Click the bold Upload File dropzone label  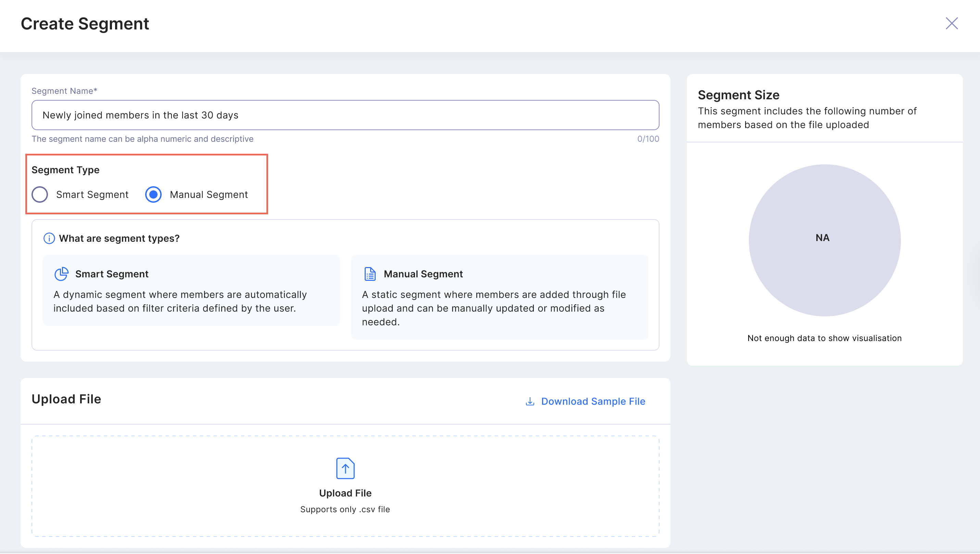(x=345, y=493)
